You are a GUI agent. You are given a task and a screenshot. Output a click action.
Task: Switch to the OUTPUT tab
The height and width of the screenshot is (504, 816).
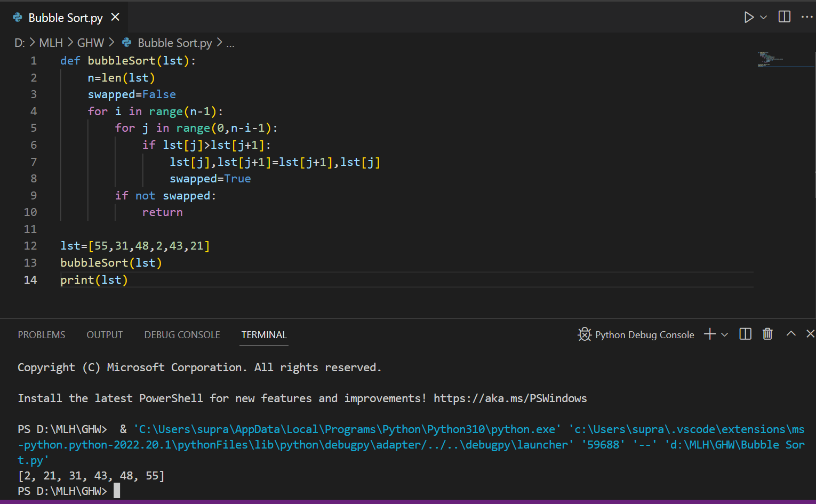click(105, 335)
